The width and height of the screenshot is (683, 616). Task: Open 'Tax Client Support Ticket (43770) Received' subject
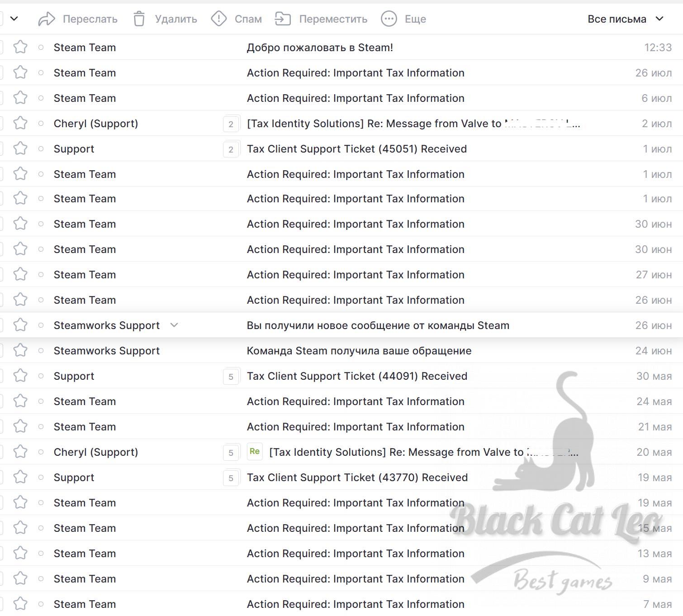(x=357, y=478)
